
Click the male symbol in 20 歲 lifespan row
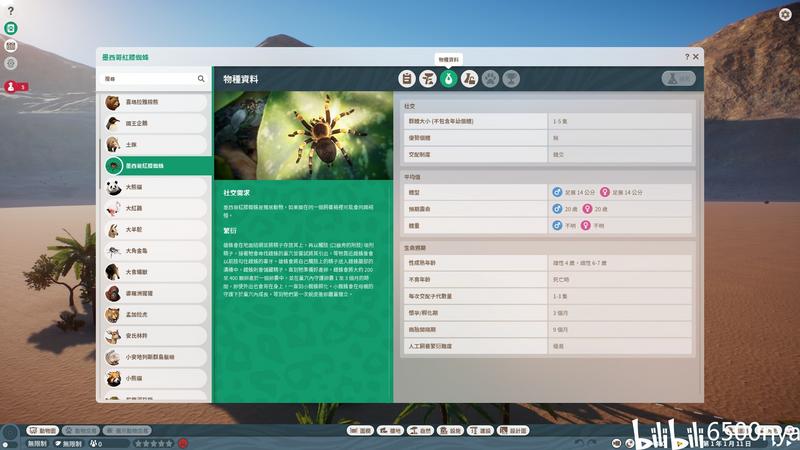click(557, 209)
